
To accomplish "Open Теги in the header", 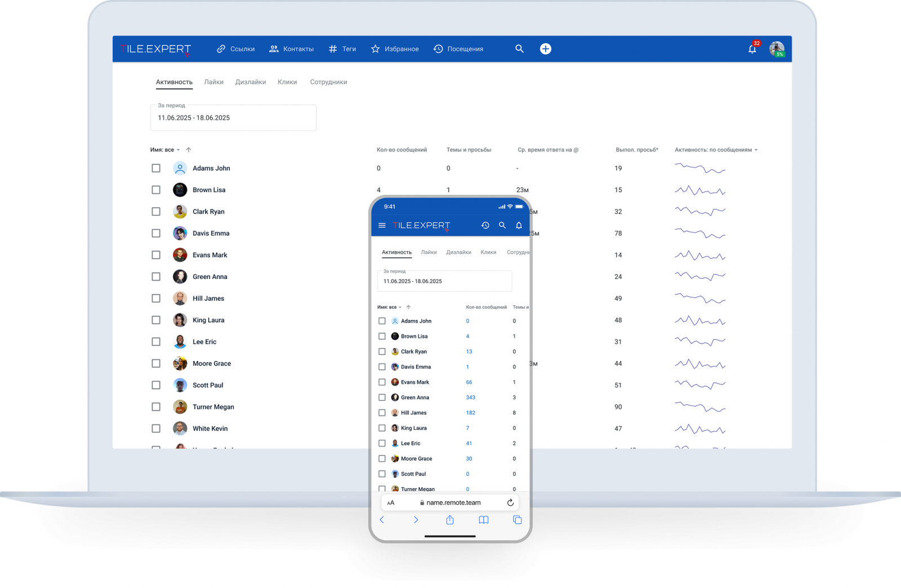I will pyautogui.click(x=342, y=49).
